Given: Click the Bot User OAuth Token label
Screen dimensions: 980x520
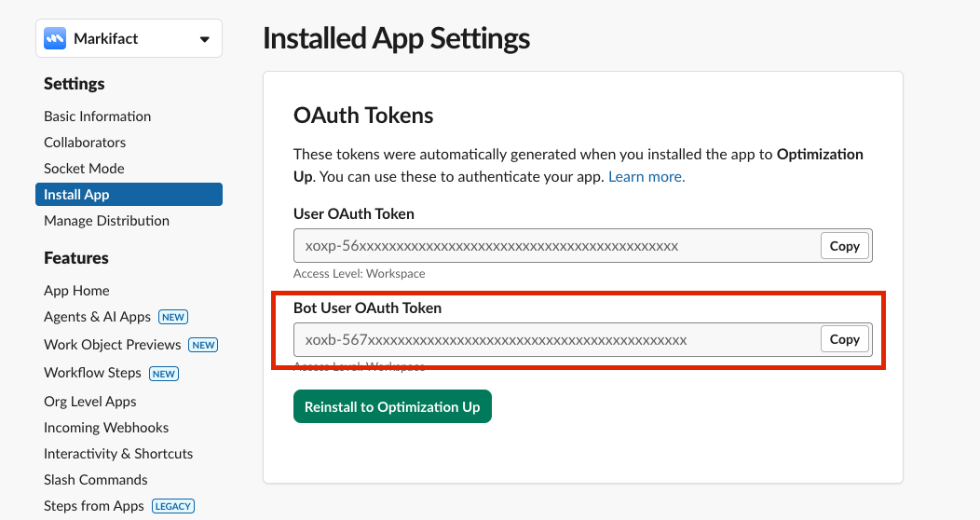Looking at the screenshot, I should [x=367, y=308].
